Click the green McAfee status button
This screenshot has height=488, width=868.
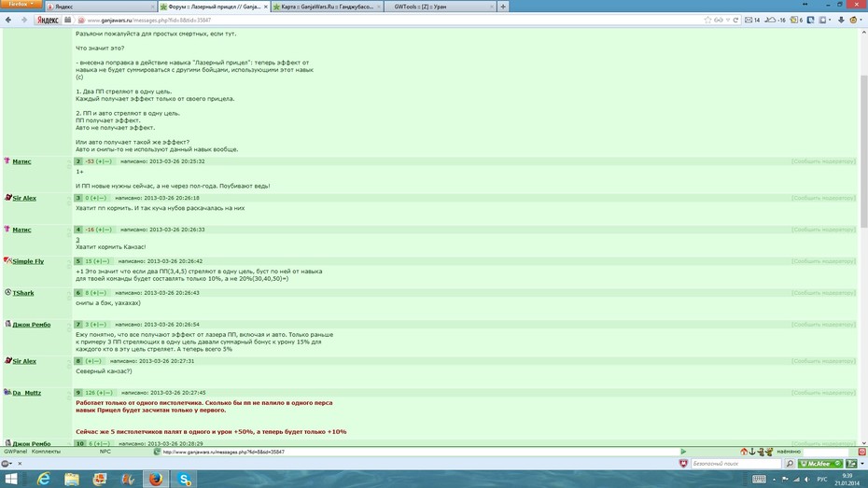click(820, 464)
